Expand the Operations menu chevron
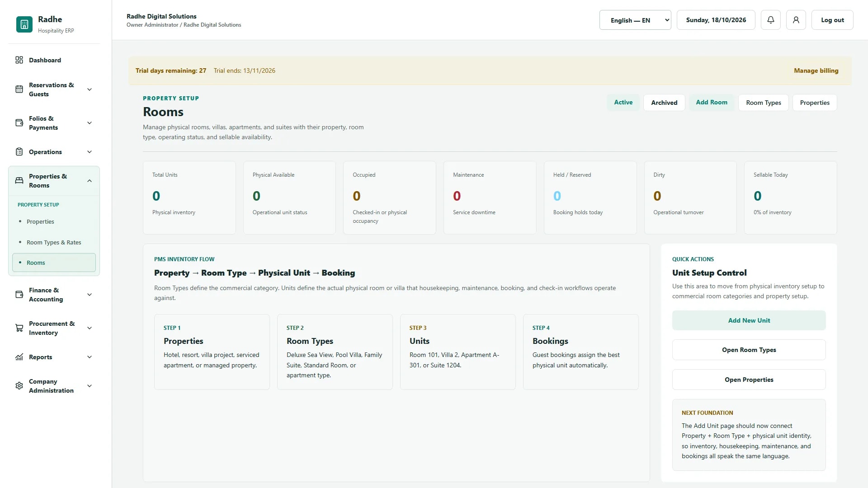This screenshot has height=488, width=868. click(x=90, y=152)
